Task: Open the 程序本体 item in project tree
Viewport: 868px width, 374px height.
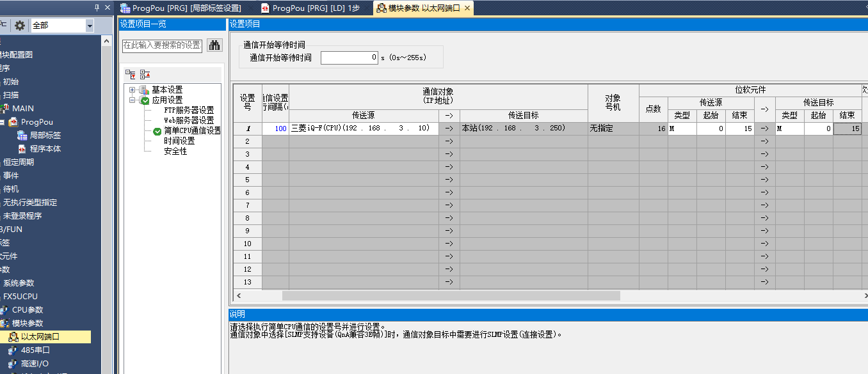Action: 45,148
